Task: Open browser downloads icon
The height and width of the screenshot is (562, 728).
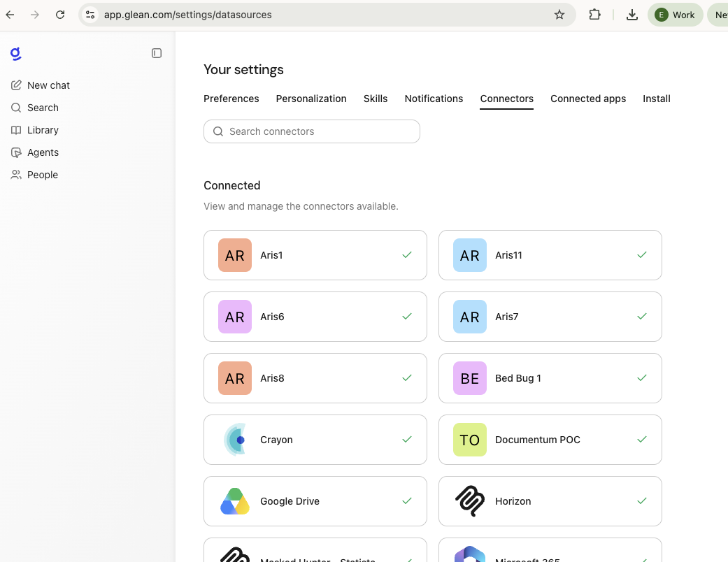Action: click(x=632, y=15)
